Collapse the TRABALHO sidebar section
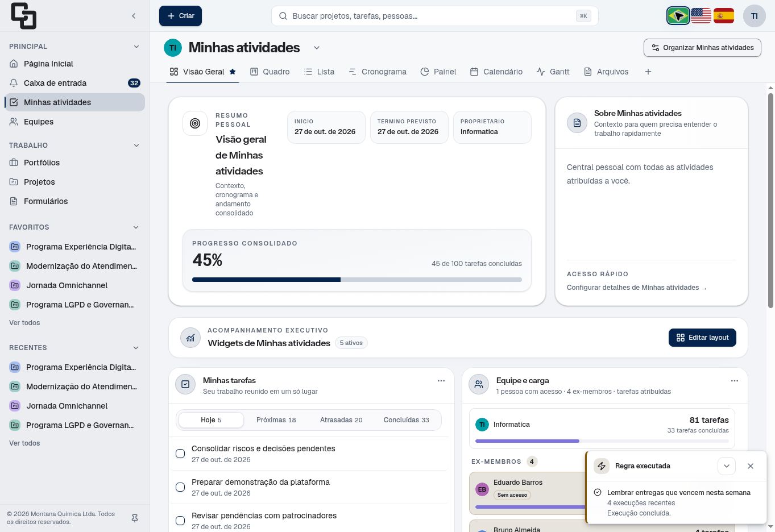This screenshot has width=775, height=532. click(x=136, y=146)
